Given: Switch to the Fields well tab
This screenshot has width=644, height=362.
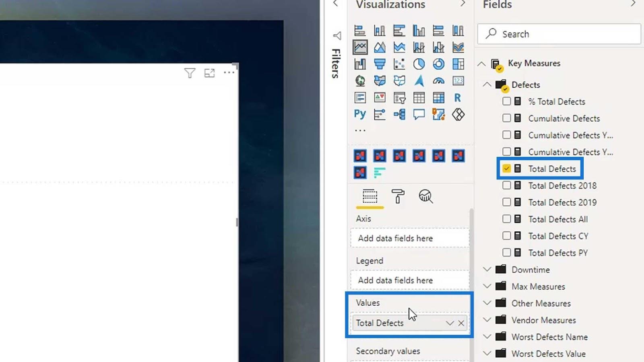Looking at the screenshot, I should coord(370,196).
